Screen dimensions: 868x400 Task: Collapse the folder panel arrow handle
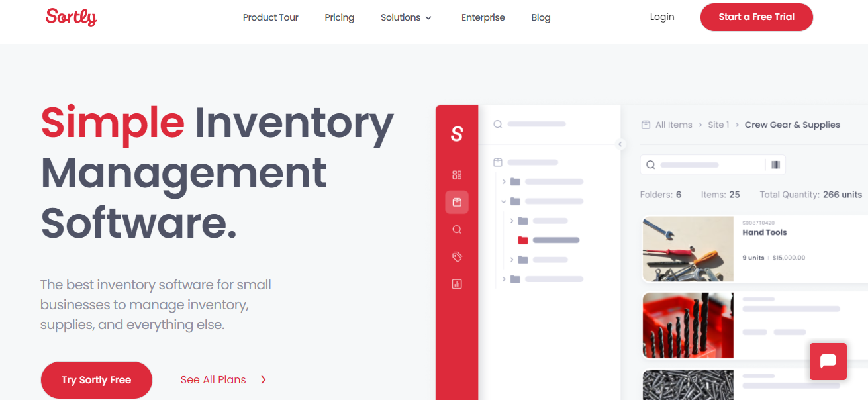(x=620, y=144)
